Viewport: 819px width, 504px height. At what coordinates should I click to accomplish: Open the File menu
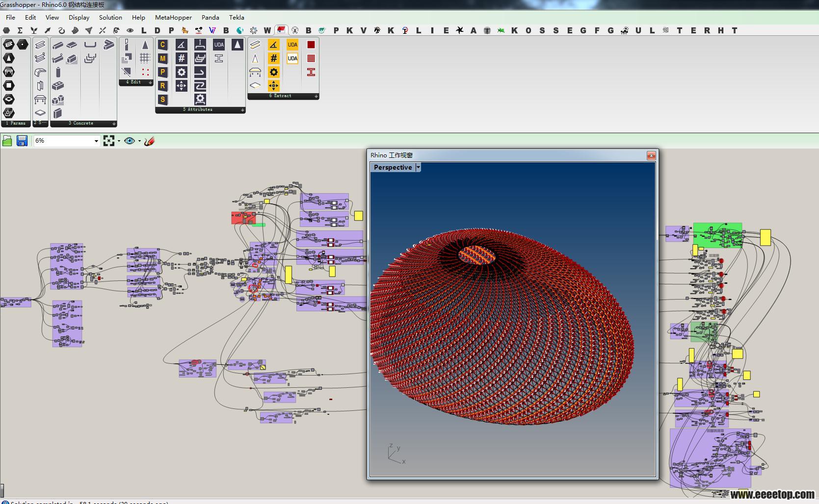click(10, 17)
